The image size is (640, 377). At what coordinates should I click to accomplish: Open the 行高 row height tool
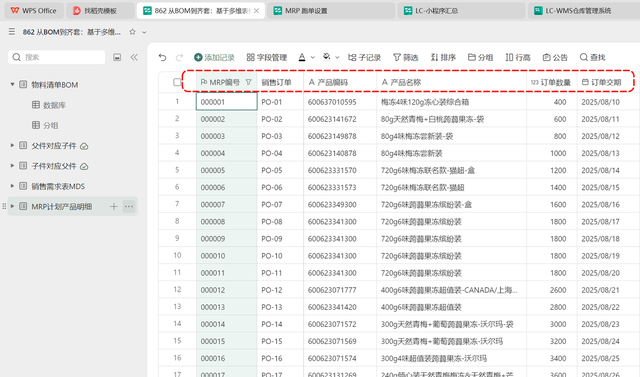pos(518,58)
